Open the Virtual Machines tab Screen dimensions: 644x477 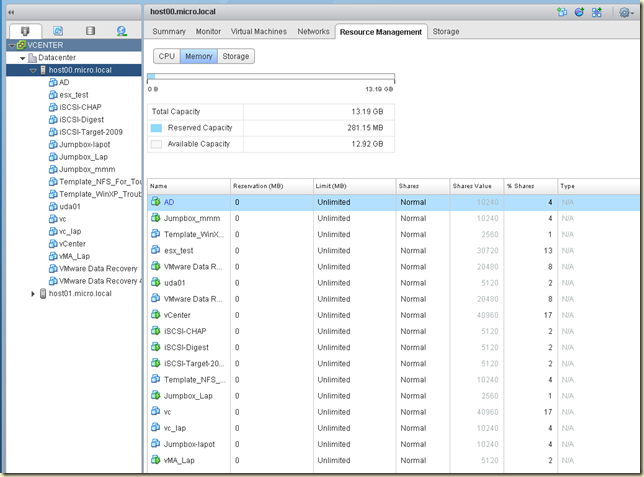[x=258, y=32]
